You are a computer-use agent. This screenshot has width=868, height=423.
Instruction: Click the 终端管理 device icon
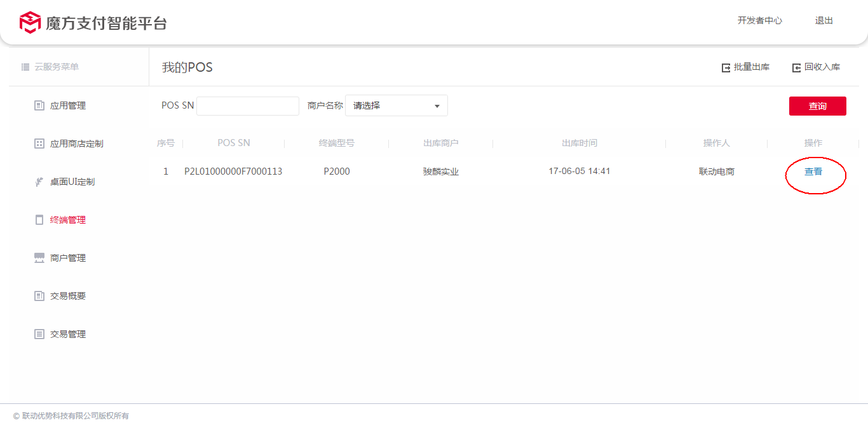[39, 220]
